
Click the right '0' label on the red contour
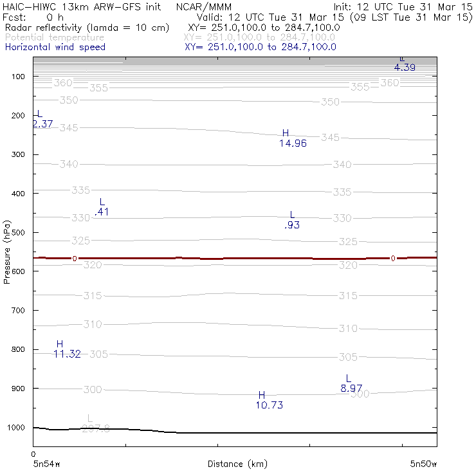pyautogui.click(x=393, y=259)
